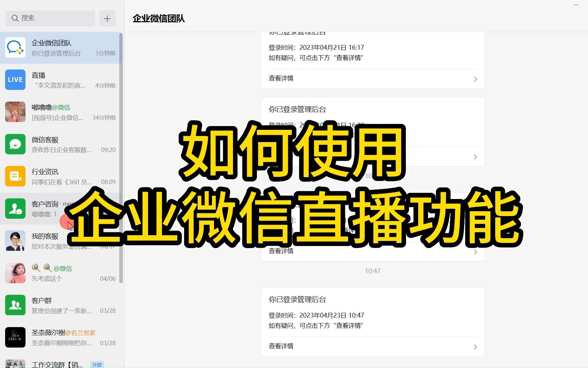Open the 客户咨询 green icon
Image resolution: width=588 pixels, height=368 pixels.
point(15,209)
